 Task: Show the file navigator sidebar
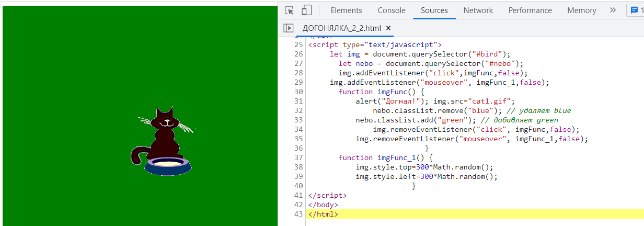click(x=288, y=28)
